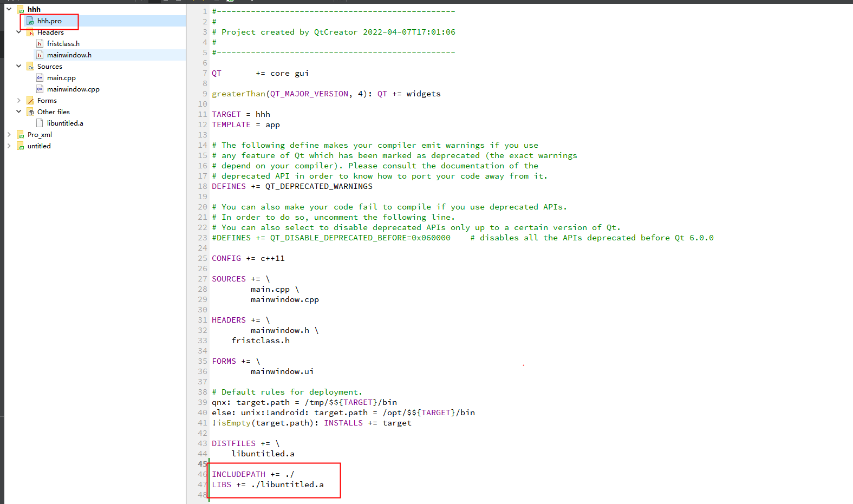Click the fristclass.h header file icon
853x504 pixels.
[x=40, y=44]
